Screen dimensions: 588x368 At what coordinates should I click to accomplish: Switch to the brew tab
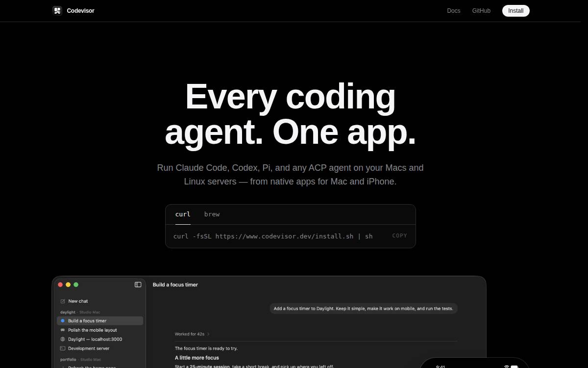point(212,214)
